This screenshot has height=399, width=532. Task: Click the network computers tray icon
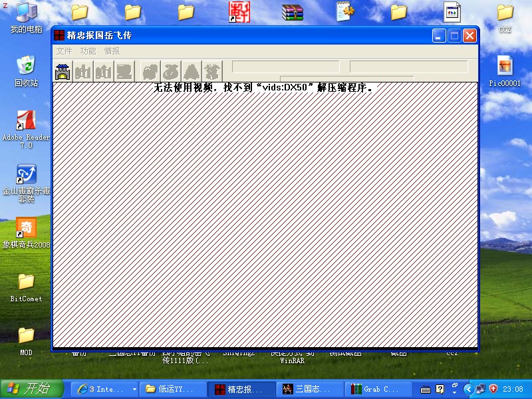[x=481, y=389]
